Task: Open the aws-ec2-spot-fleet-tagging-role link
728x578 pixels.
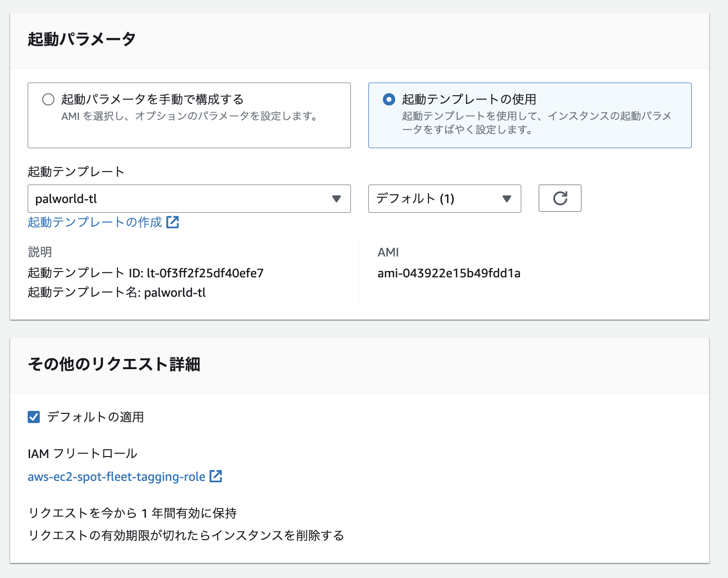Action: 116,477
